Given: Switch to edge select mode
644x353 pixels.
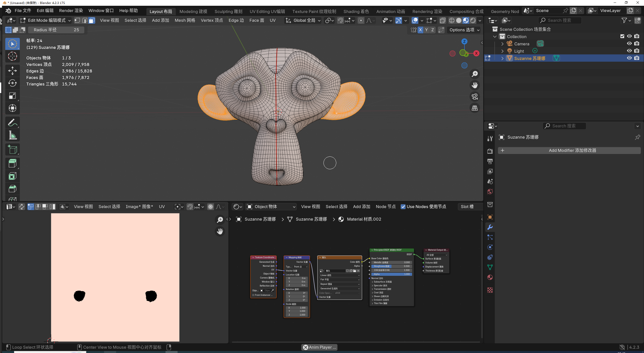Looking at the screenshot, I should (x=85, y=20).
